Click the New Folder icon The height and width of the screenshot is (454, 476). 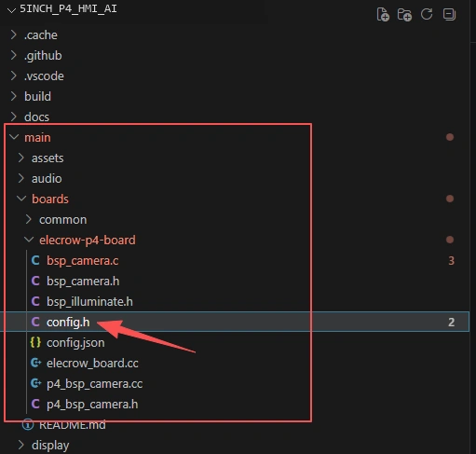pyautogui.click(x=404, y=15)
